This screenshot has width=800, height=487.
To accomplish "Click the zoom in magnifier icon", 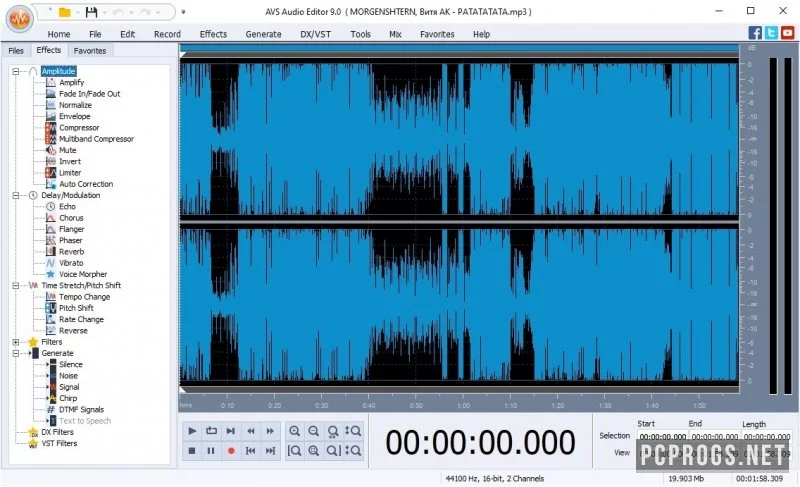I will (x=294, y=431).
